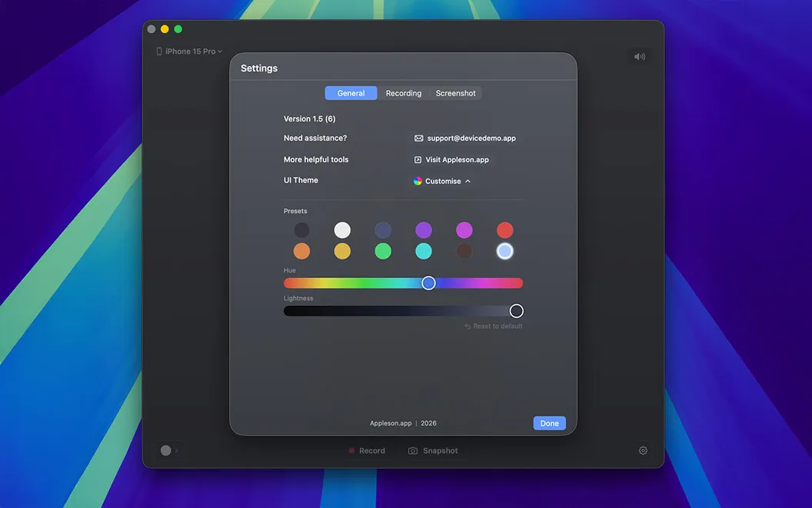Select the magenta preset swatch
The height and width of the screenshot is (508, 812).
464,229
